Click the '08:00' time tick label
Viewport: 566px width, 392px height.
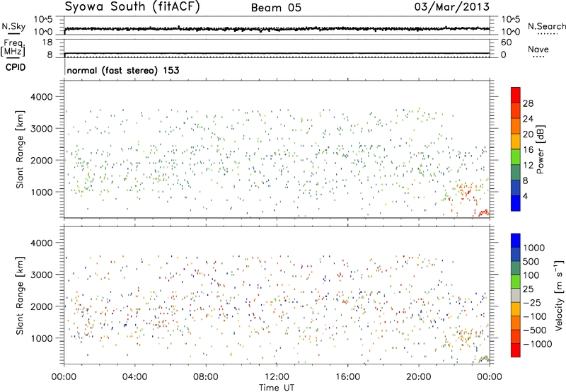tap(206, 377)
